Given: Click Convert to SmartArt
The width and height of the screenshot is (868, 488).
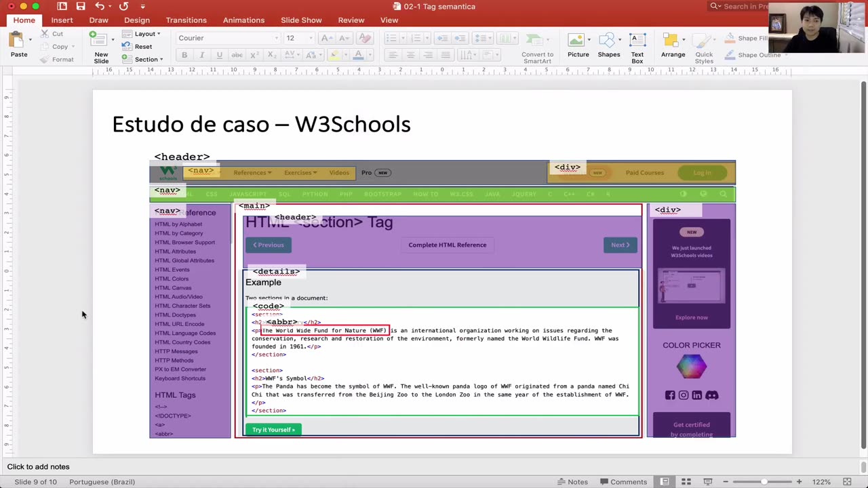Looking at the screenshot, I should click(x=537, y=48).
